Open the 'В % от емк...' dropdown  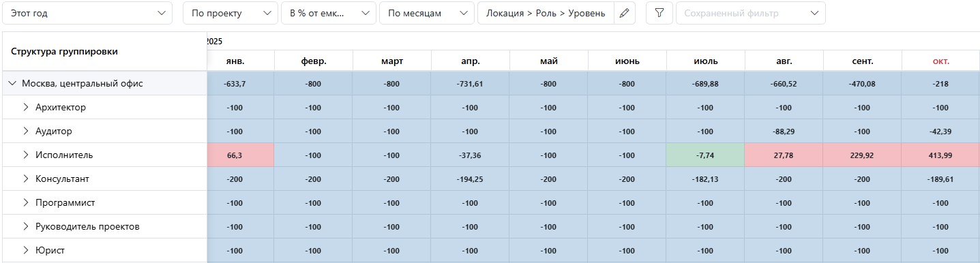(x=329, y=13)
